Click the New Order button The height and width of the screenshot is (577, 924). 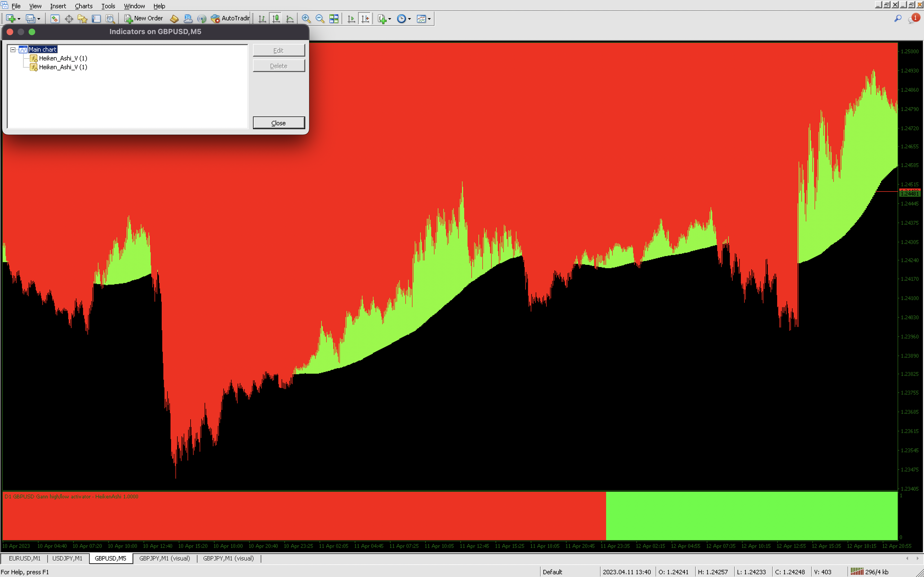point(144,18)
